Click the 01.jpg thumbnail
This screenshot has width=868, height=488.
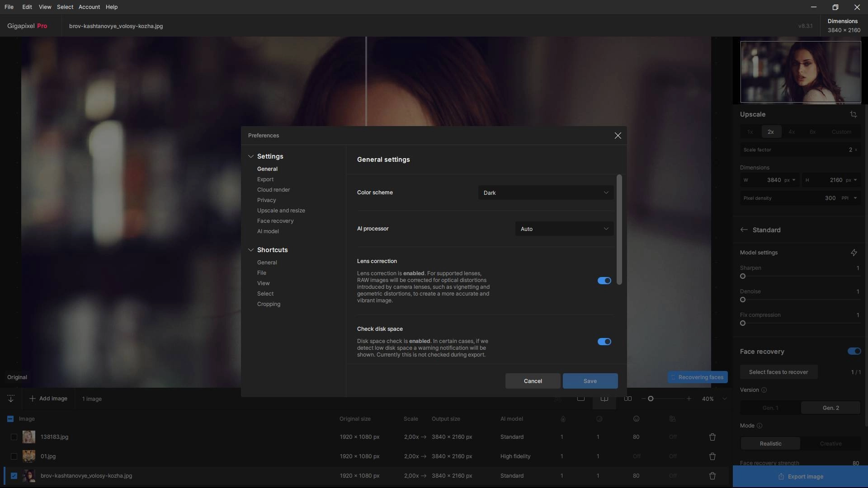29,456
